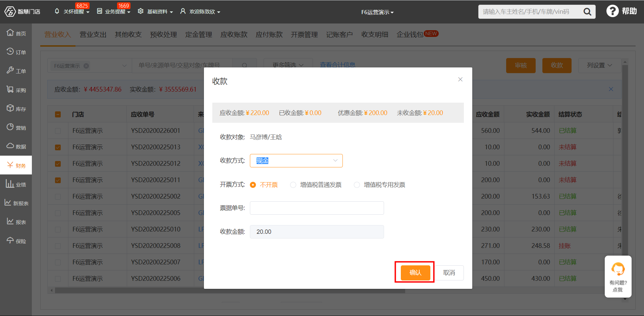Viewport: 644px width, 316px height.
Task: Click the 有问题?点我 support headset widget
Action: click(618, 276)
